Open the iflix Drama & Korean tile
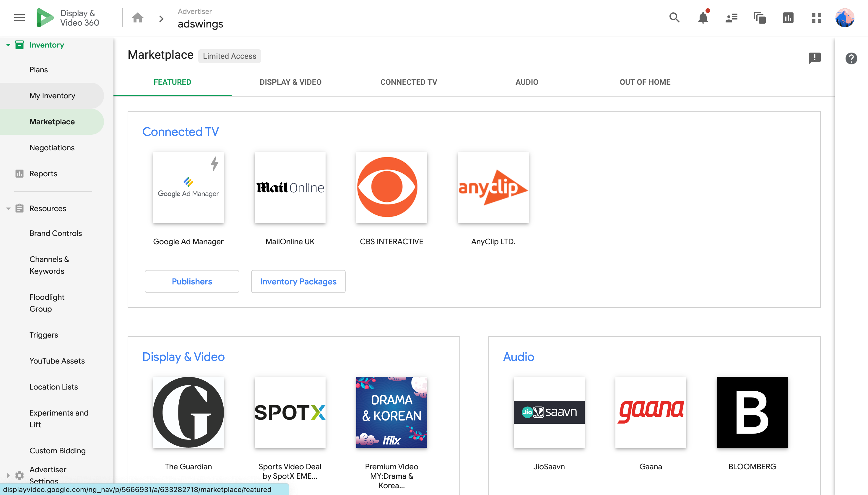 pos(392,412)
